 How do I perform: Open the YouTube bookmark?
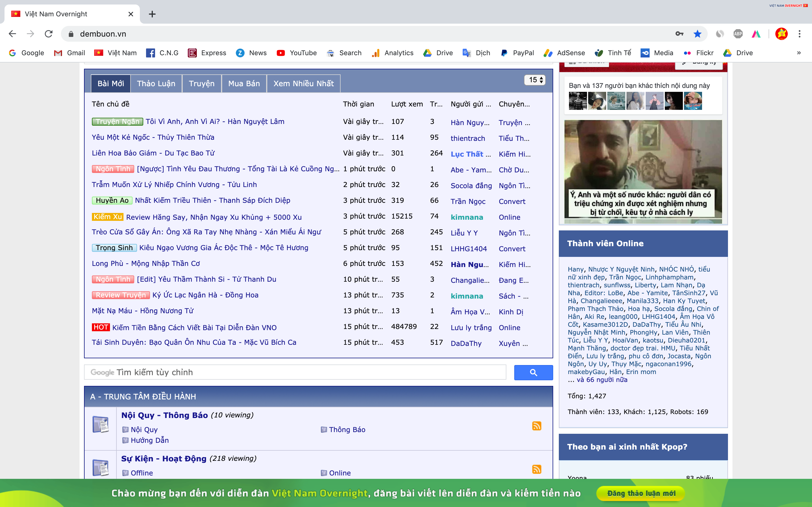(x=297, y=53)
